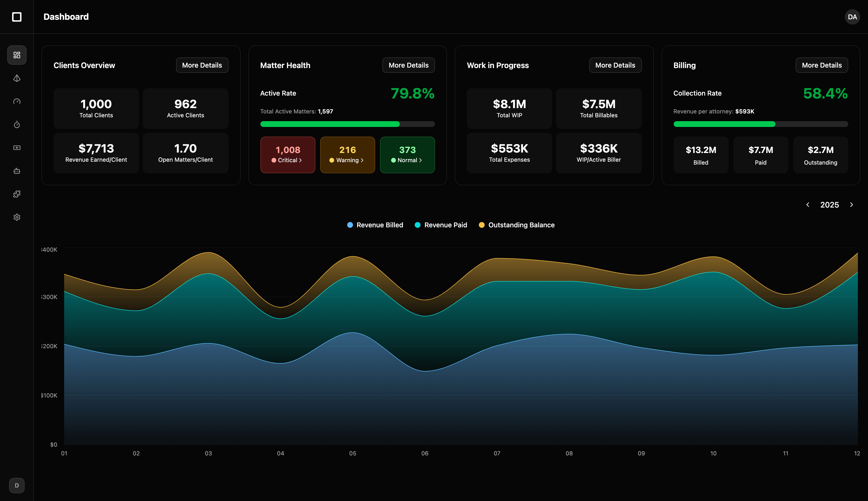Open the settings gear icon in sidebar
The height and width of the screenshot is (501, 868).
[16, 217]
